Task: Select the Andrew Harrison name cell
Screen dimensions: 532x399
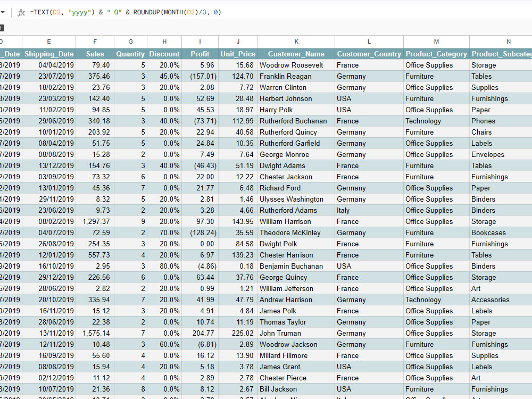Action: click(x=296, y=300)
